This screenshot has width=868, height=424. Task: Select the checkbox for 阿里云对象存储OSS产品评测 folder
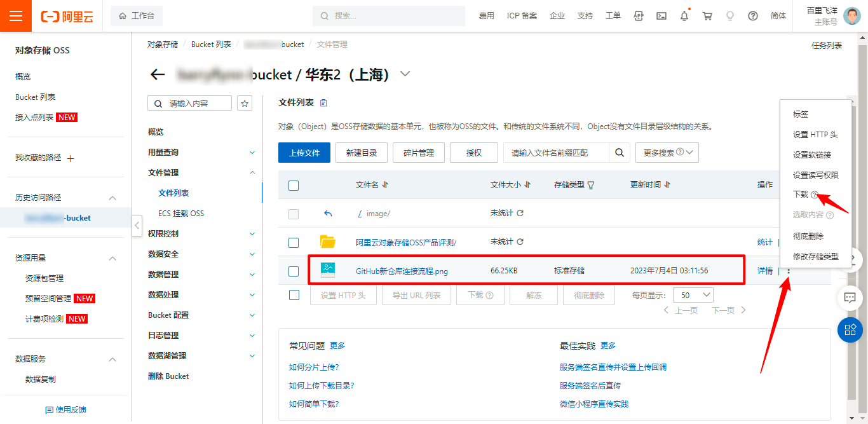pyautogui.click(x=294, y=242)
